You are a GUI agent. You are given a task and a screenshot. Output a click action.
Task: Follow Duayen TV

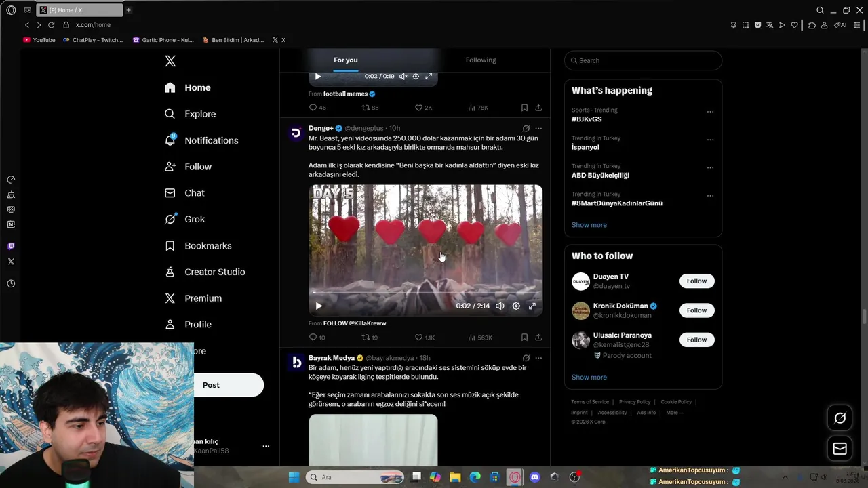(x=696, y=281)
